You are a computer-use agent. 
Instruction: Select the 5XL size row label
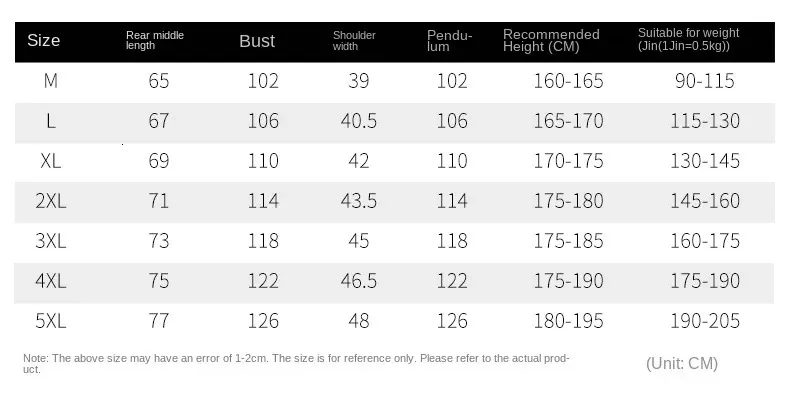(x=50, y=321)
